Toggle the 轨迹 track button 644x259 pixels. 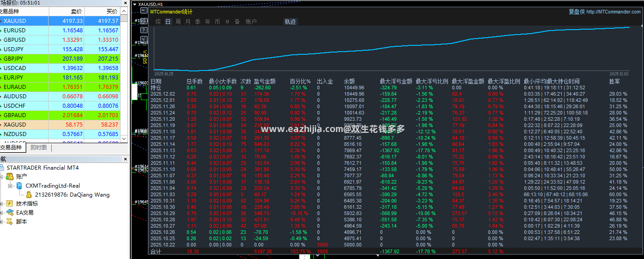click(290, 22)
